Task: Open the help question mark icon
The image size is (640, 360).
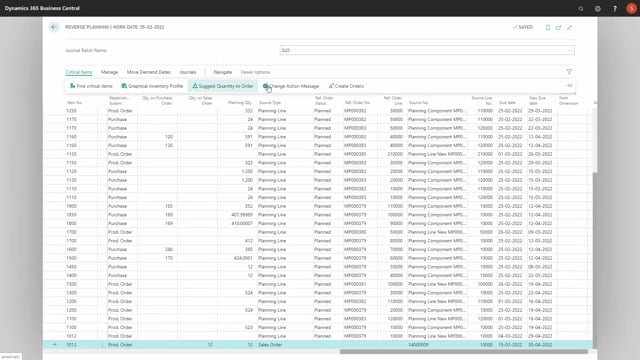Action: pyautogui.click(x=615, y=8)
